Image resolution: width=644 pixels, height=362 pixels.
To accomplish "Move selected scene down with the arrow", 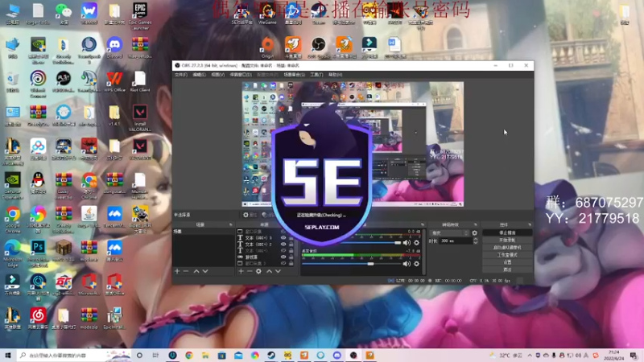I will click(x=205, y=271).
